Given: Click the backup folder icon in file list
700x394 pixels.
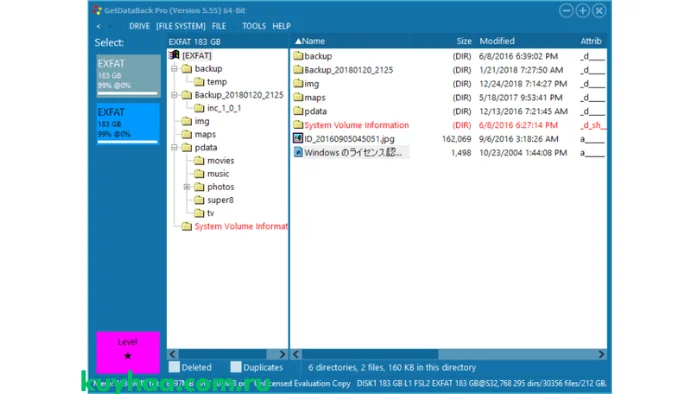Looking at the screenshot, I should point(298,56).
